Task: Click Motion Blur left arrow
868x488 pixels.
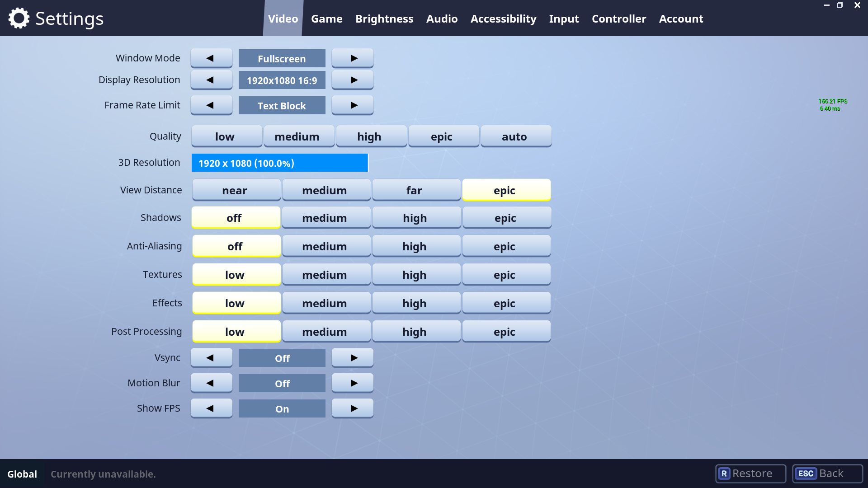Action: [x=211, y=383]
